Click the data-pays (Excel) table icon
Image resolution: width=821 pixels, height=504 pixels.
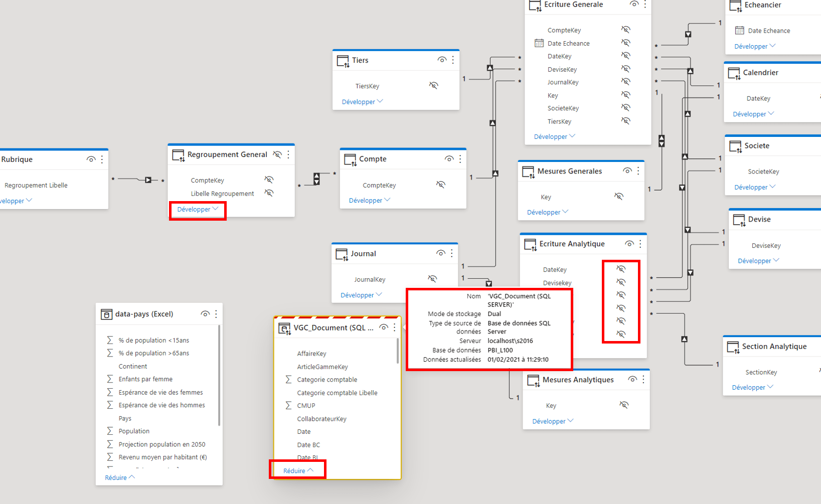pos(106,314)
